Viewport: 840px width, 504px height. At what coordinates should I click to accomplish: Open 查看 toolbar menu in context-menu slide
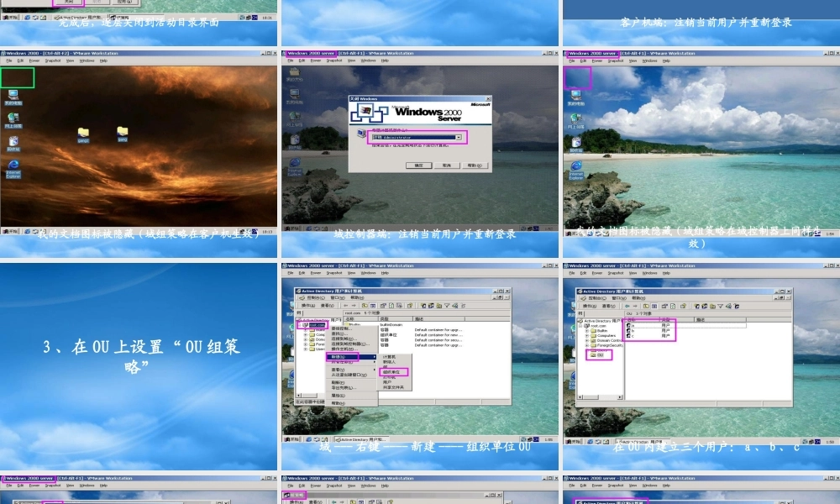[328, 306]
